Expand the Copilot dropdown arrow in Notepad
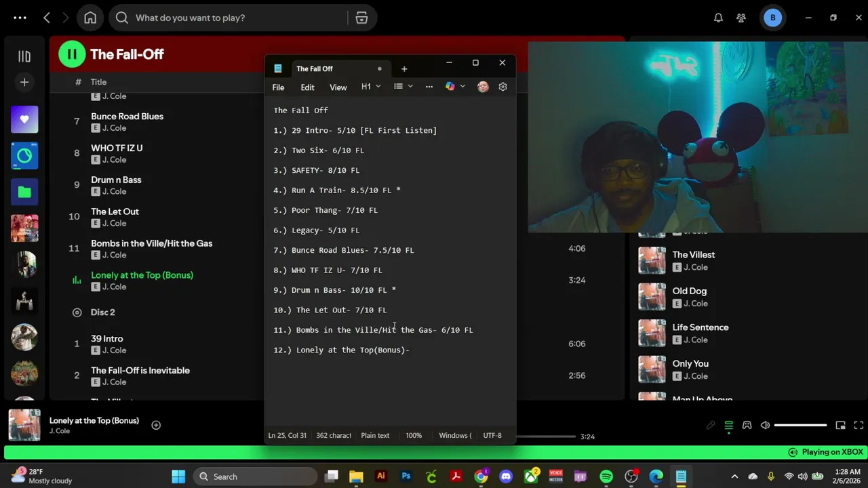The image size is (868, 488). (462, 87)
